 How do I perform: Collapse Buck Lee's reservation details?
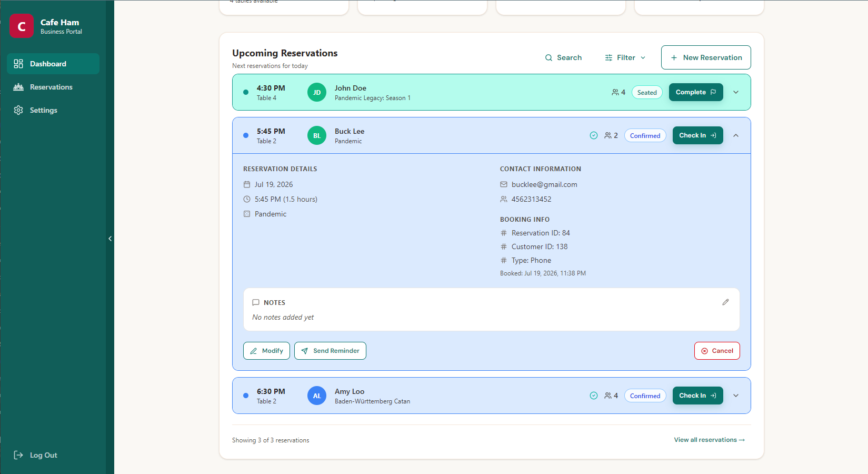[736, 135]
